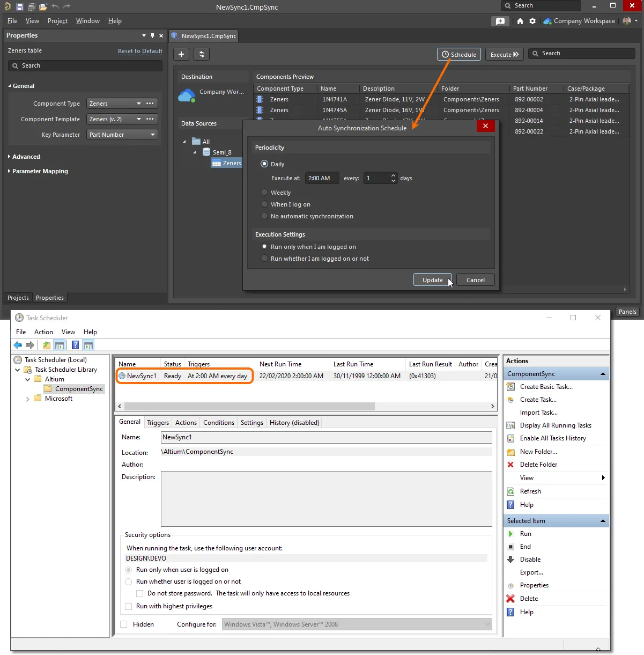644x655 pixels.
Task: Toggle the Show/Hide Console Tree icon in Task Scheduler
Action: [60, 345]
